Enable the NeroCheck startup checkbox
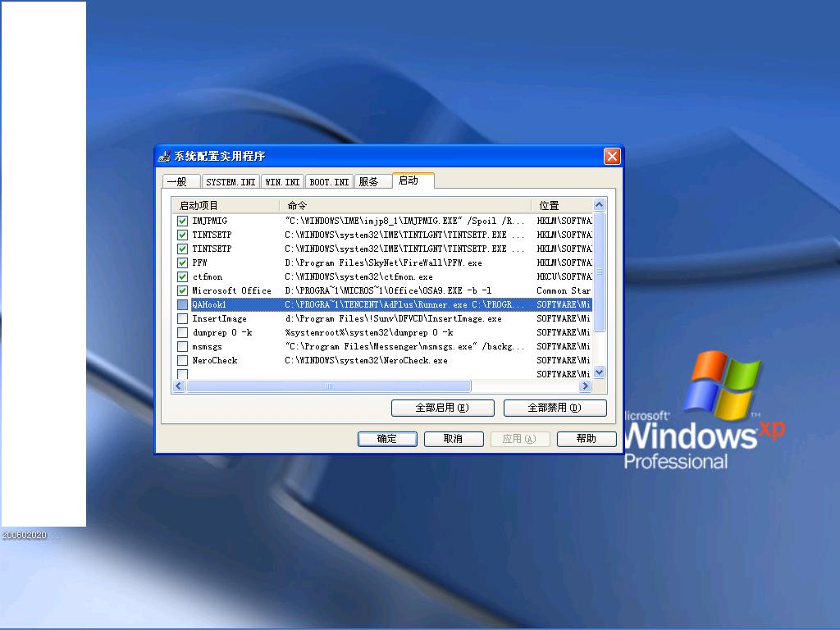This screenshot has width=840, height=630. click(x=182, y=360)
